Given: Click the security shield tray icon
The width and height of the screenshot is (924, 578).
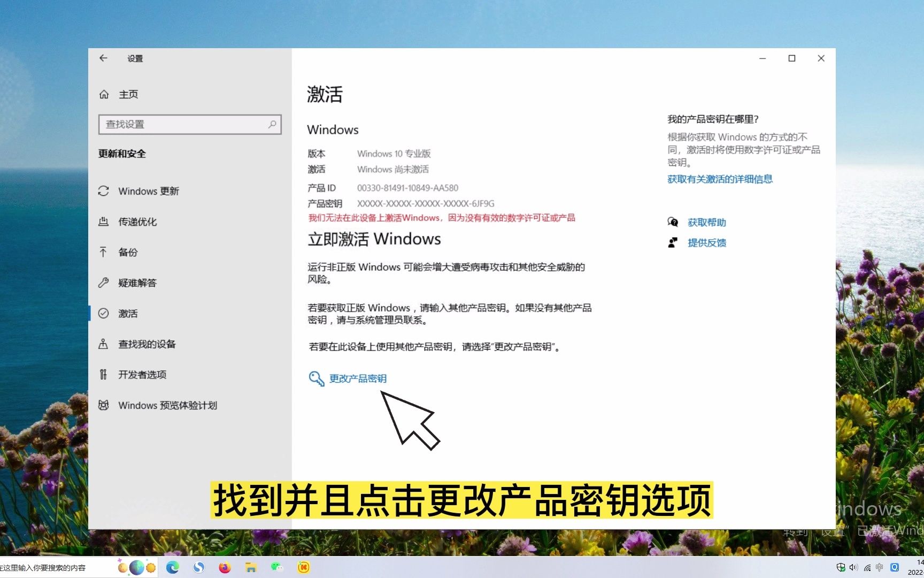Looking at the screenshot, I should pos(841,567).
